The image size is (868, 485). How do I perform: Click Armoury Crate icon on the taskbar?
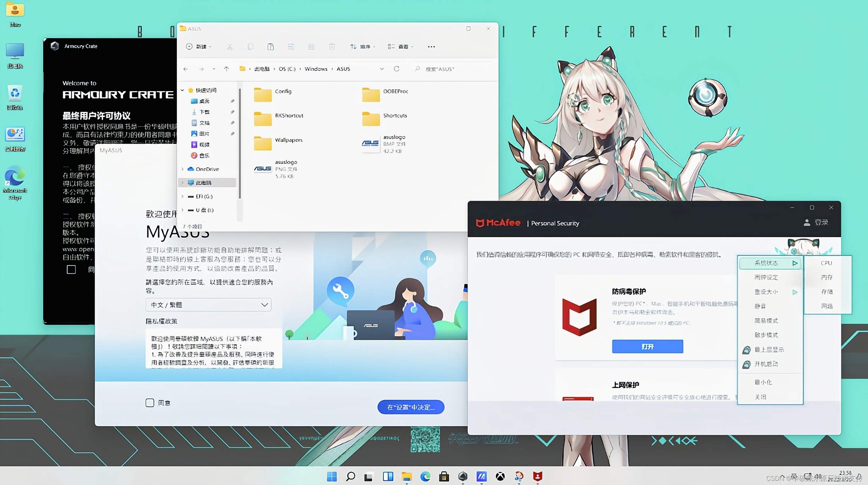[x=463, y=476]
